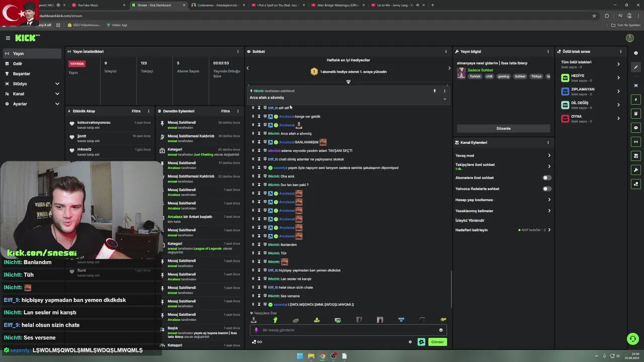Go to Gelir in the left sidebar
This screenshot has height=362, width=644.
pyautogui.click(x=32, y=63)
